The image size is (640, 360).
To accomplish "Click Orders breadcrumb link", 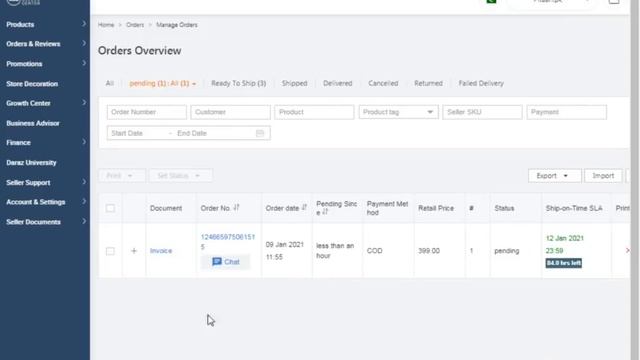I will coord(135,25).
